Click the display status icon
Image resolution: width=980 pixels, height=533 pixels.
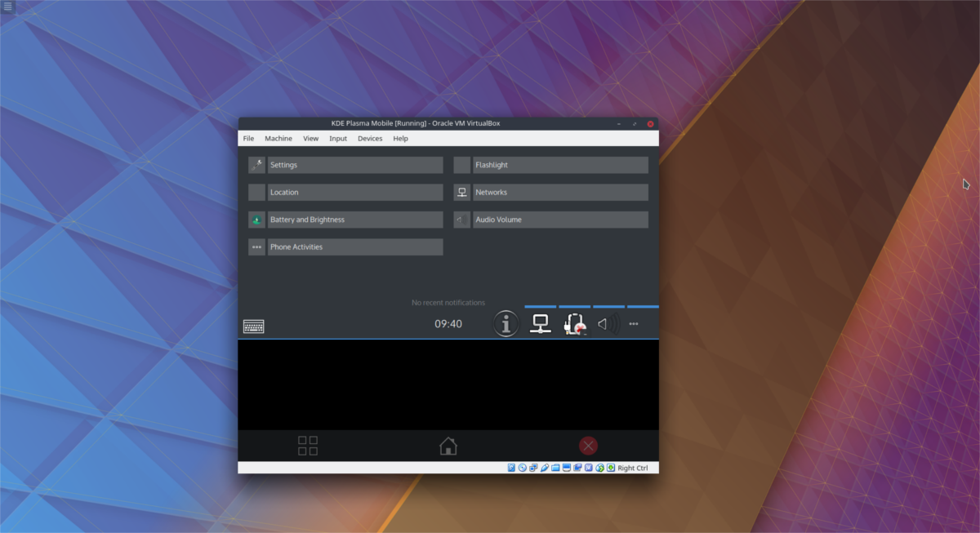click(x=567, y=468)
